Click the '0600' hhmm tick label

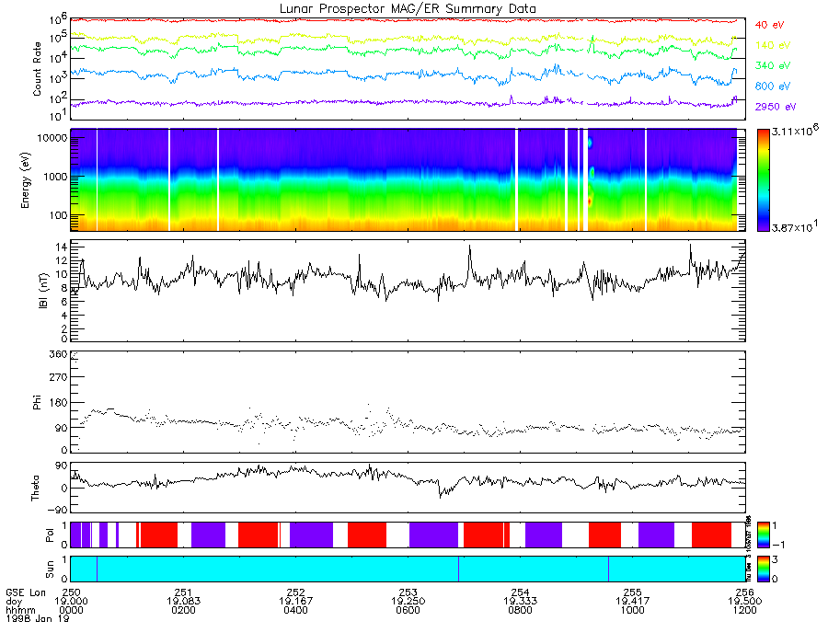coord(408,610)
